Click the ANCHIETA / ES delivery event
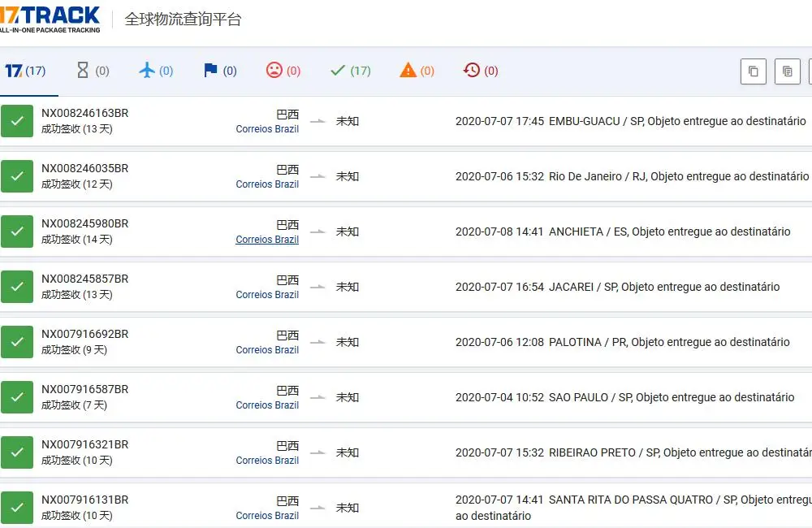Screen dimensions: 812x528 [623, 232]
